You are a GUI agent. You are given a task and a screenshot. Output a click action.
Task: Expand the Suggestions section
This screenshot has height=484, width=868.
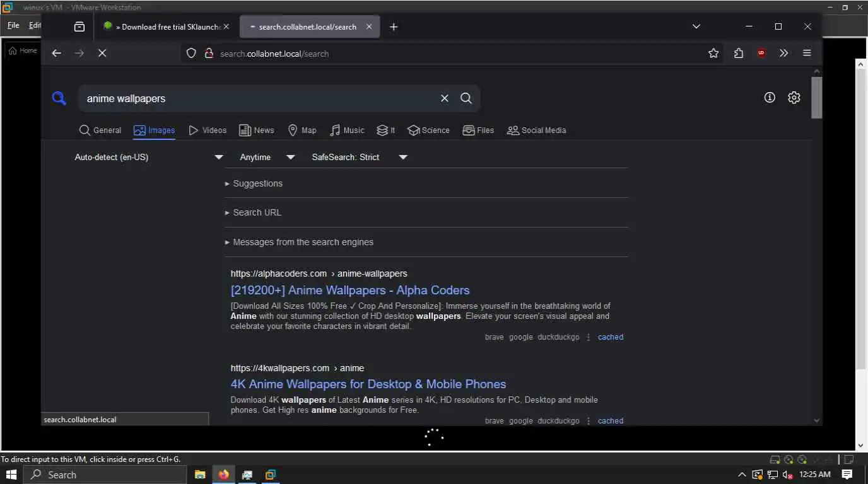(254, 183)
